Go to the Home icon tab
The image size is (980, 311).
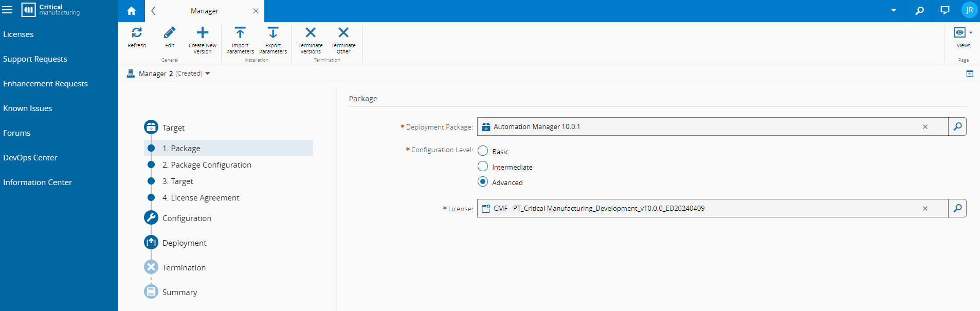point(132,11)
